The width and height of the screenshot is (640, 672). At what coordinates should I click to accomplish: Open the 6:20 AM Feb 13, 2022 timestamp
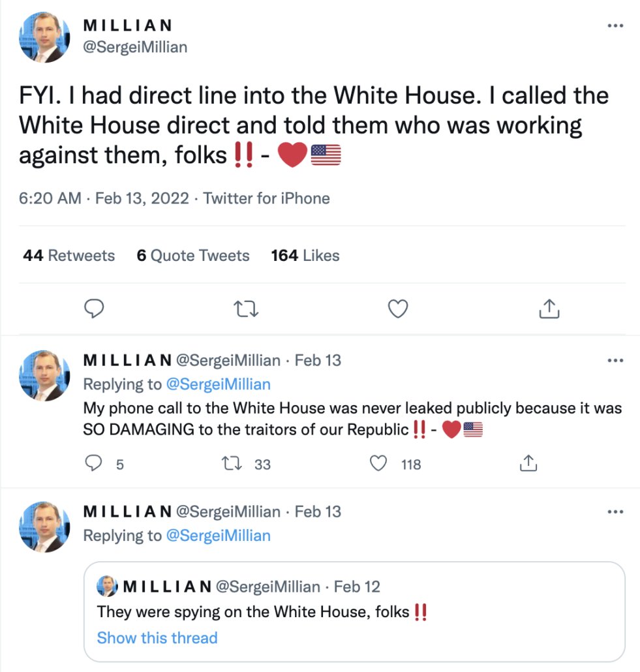[x=104, y=198]
